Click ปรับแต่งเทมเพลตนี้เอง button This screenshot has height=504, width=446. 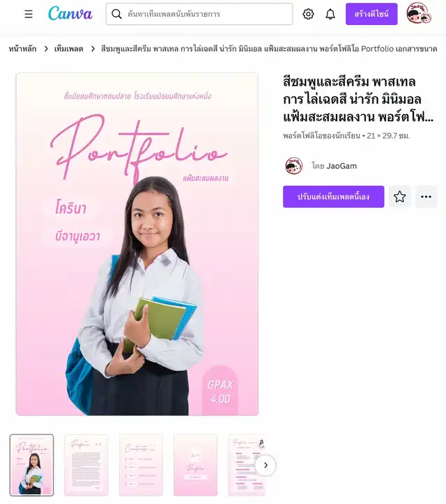(x=333, y=196)
